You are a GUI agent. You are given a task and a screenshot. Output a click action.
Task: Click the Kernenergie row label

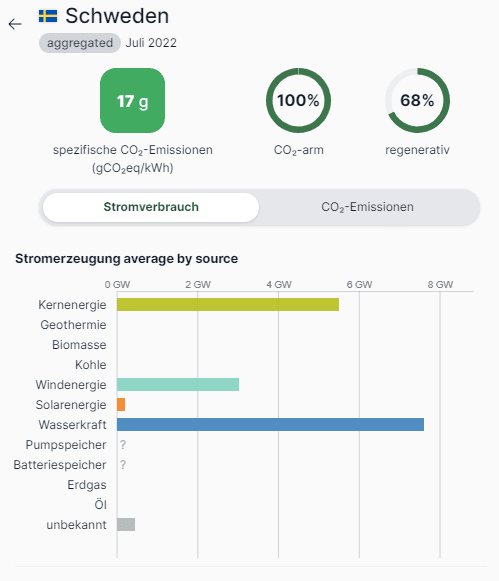[72, 305]
